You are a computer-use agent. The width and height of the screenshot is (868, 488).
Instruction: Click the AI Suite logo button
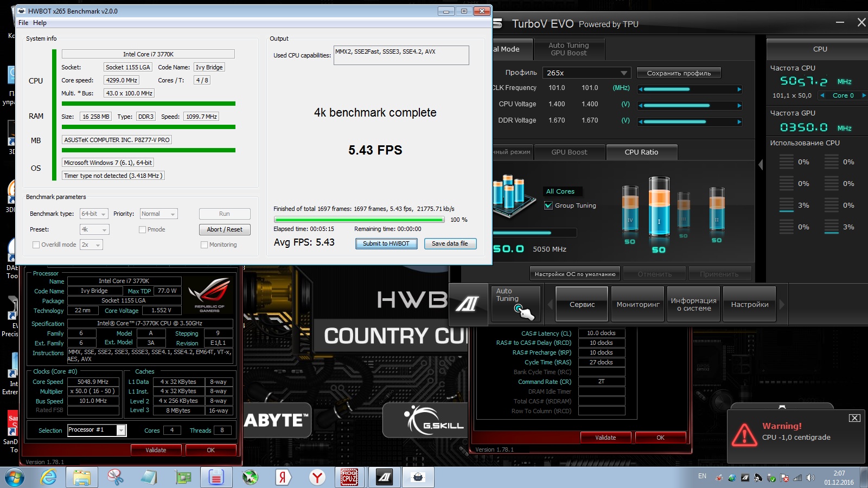click(x=468, y=304)
